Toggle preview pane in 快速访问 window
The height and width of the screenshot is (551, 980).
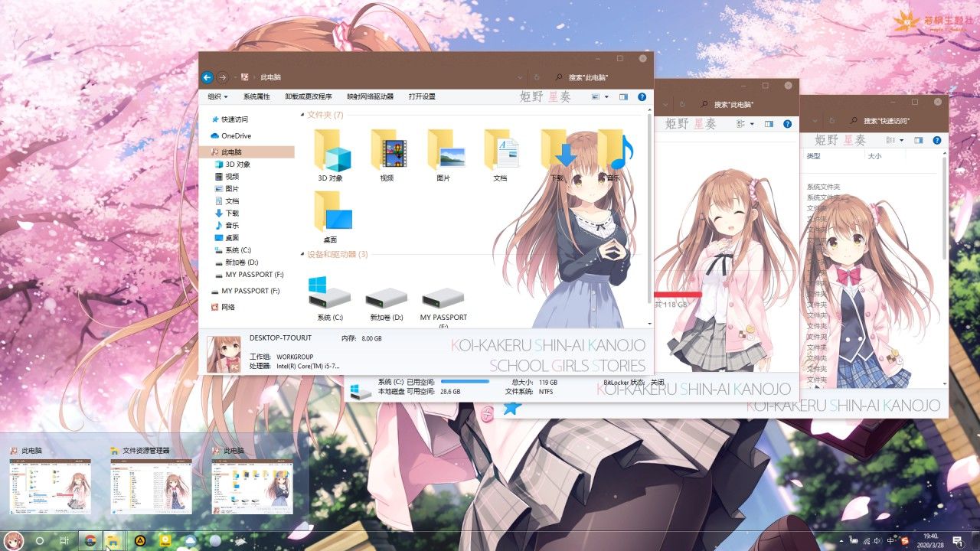[919, 141]
